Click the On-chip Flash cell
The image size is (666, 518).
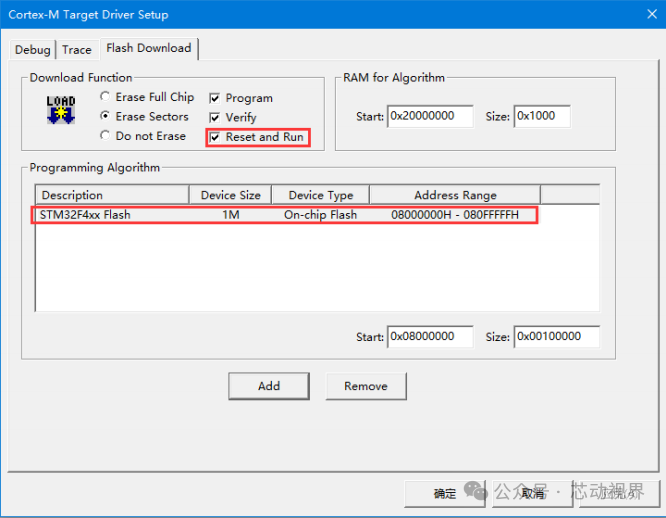pyautogui.click(x=320, y=215)
